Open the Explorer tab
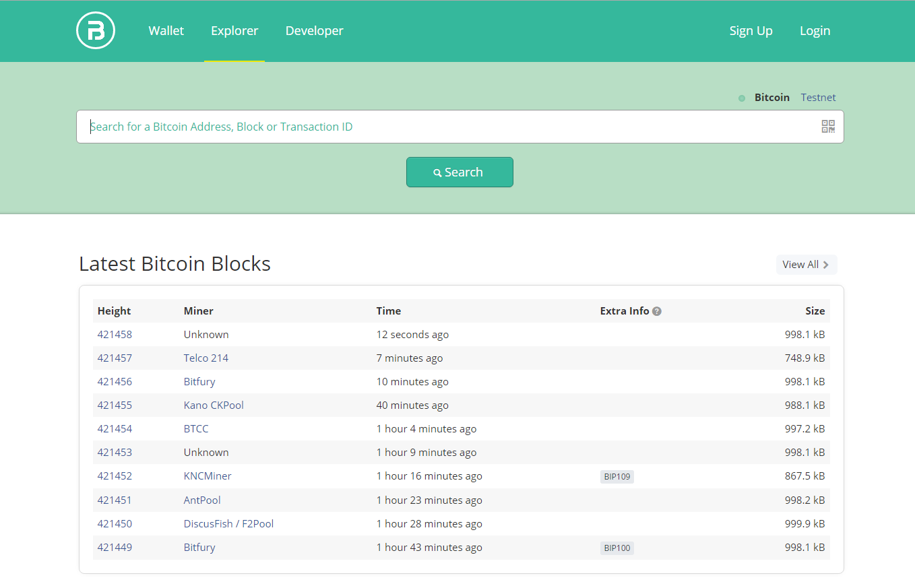This screenshot has width=915, height=588. point(234,31)
